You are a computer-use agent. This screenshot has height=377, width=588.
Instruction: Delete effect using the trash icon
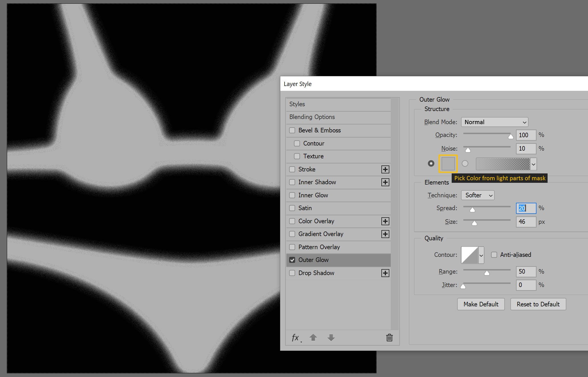(389, 337)
